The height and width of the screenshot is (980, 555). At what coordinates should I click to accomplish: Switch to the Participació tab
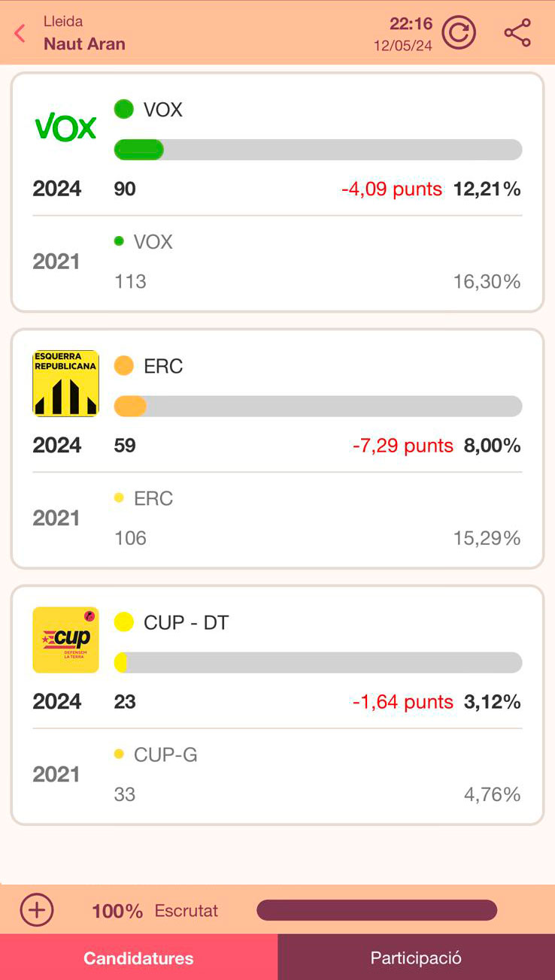click(x=416, y=957)
